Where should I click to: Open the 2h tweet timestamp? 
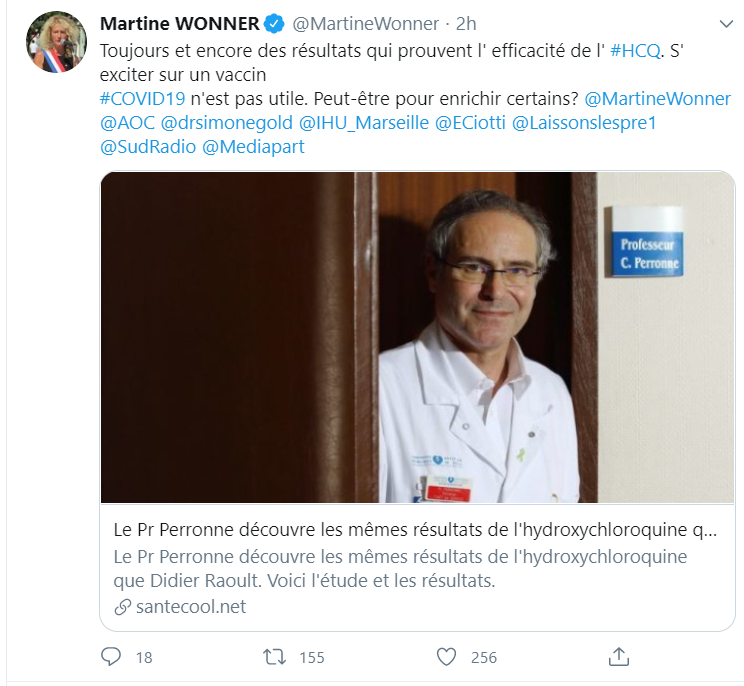[466, 24]
